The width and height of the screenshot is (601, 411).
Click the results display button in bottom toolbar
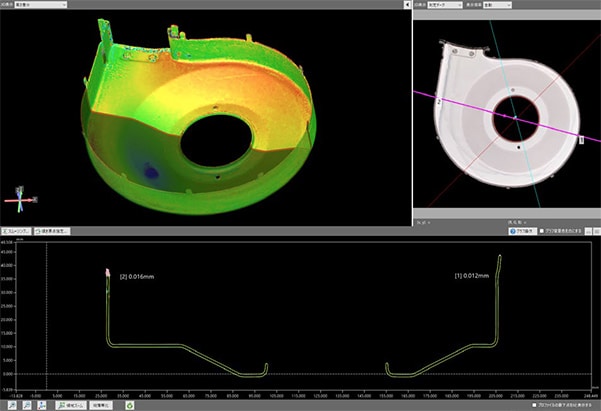(x=103, y=406)
